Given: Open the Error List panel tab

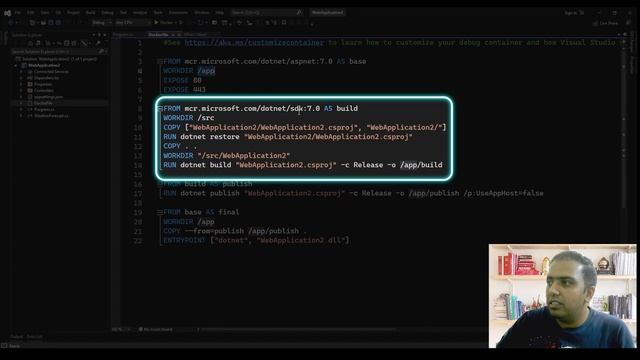Looking at the screenshot, I should click(35, 337).
